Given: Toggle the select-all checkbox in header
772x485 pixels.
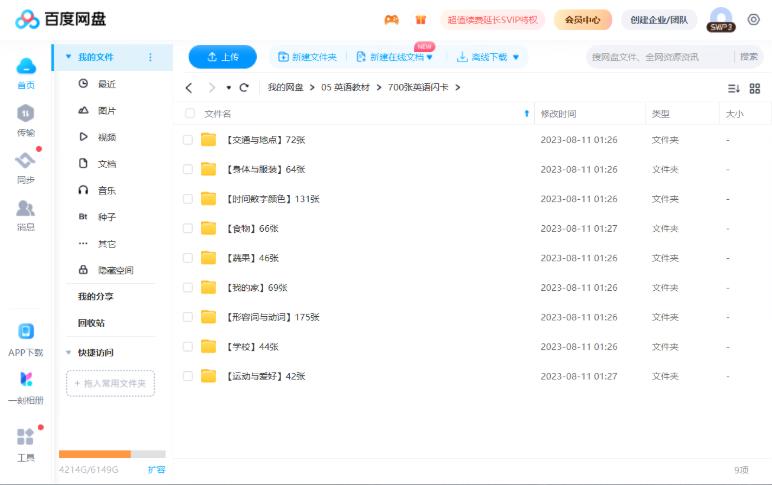Looking at the screenshot, I should pos(190,113).
